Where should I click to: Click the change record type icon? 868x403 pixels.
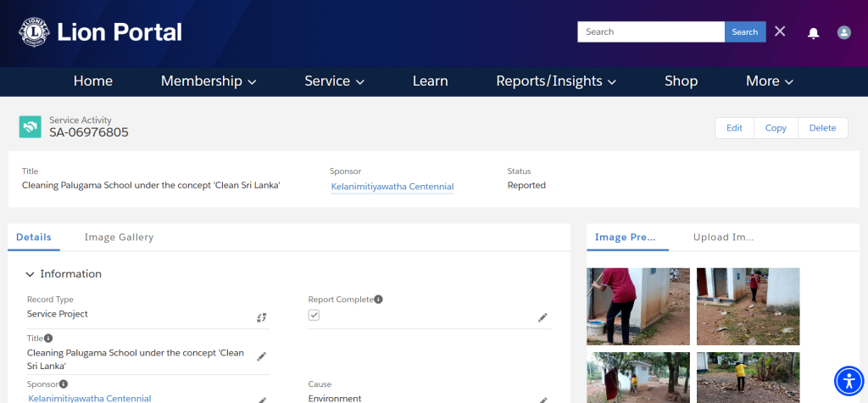(261, 317)
